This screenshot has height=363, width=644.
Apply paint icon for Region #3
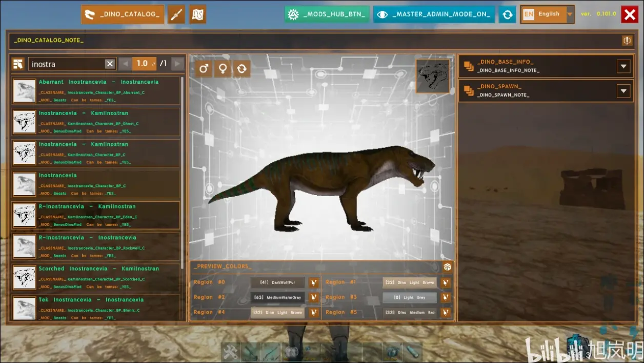point(446,297)
